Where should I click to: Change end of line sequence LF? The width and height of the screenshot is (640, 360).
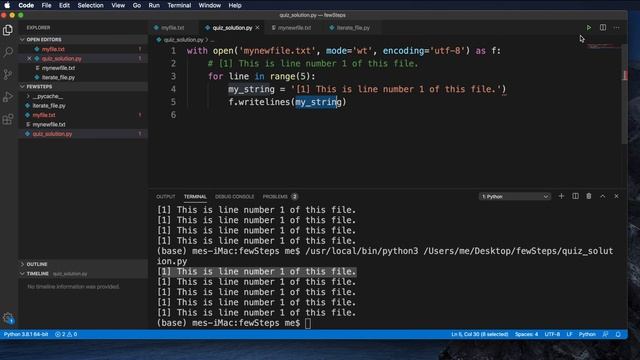569,334
